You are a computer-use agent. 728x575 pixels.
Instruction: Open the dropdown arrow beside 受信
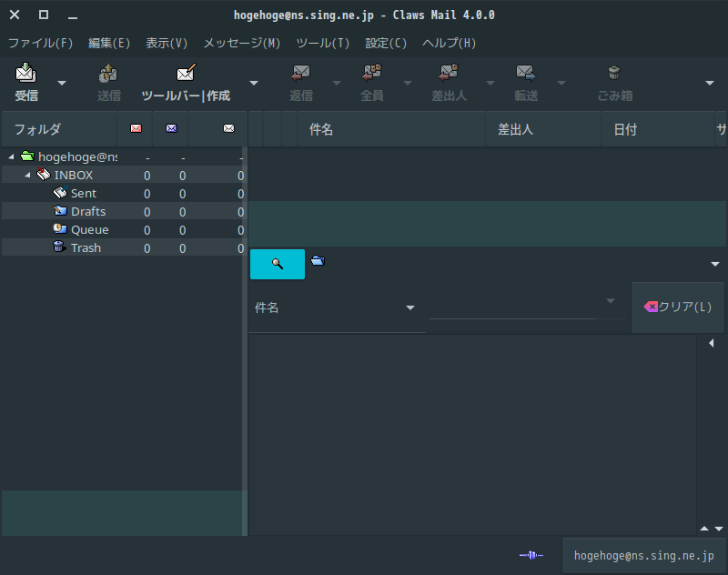62,83
